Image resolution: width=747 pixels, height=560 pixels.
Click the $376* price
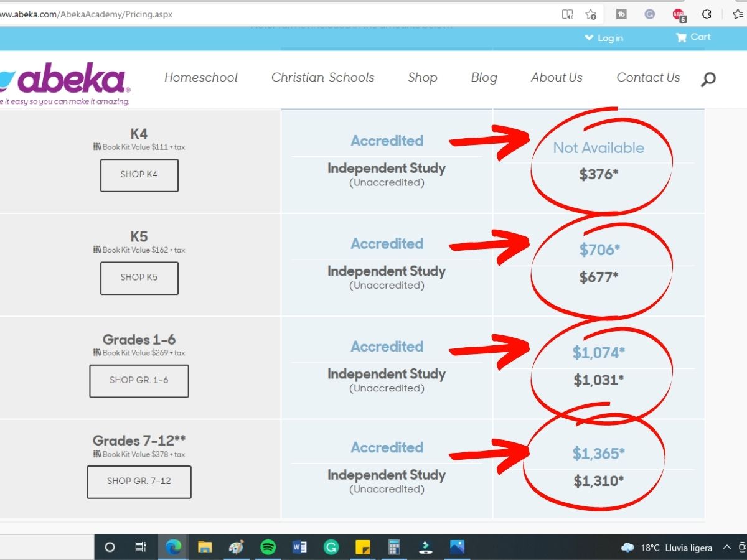[599, 175]
